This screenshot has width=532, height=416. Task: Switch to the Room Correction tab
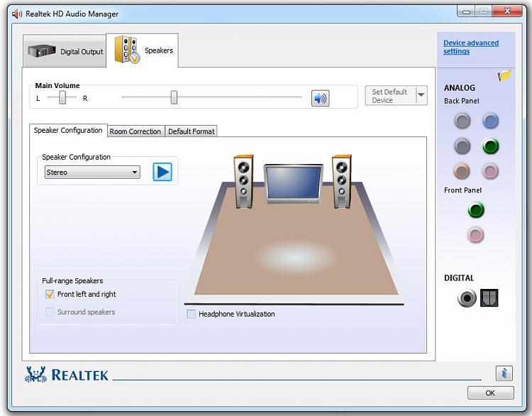[135, 131]
